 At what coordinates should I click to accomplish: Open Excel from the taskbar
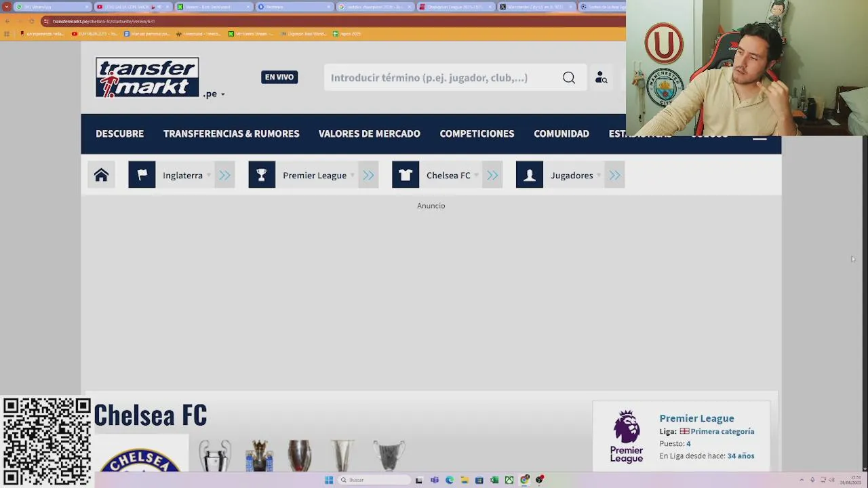(494, 480)
